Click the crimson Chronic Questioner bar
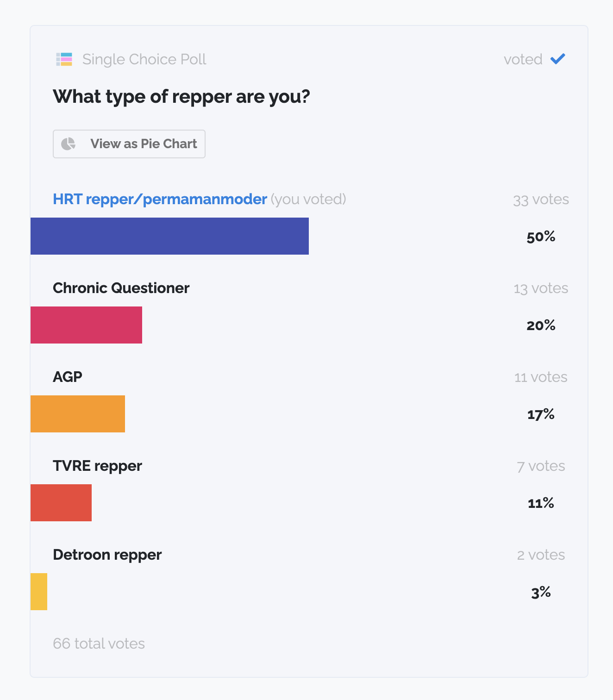This screenshot has width=613, height=700. (86, 325)
